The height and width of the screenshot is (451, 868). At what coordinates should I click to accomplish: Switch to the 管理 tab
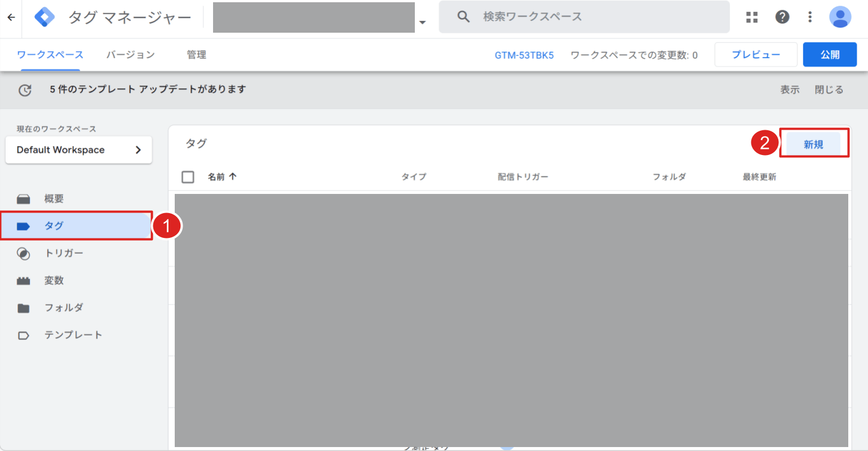point(196,55)
